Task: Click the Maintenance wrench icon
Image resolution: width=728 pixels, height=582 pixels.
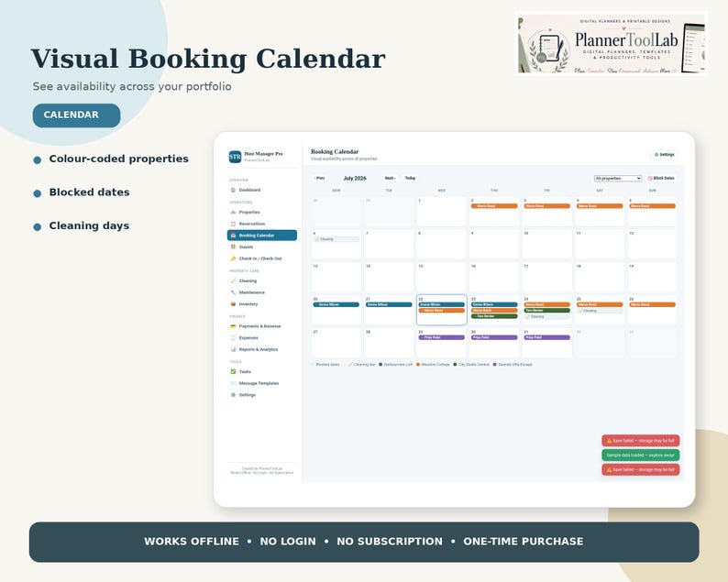Action: pyautogui.click(x=233, y=292)
